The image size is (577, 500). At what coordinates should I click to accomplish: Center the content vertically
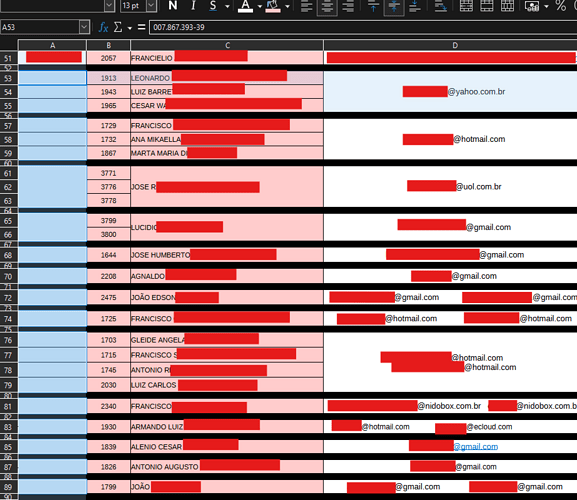tap(394, 6)
